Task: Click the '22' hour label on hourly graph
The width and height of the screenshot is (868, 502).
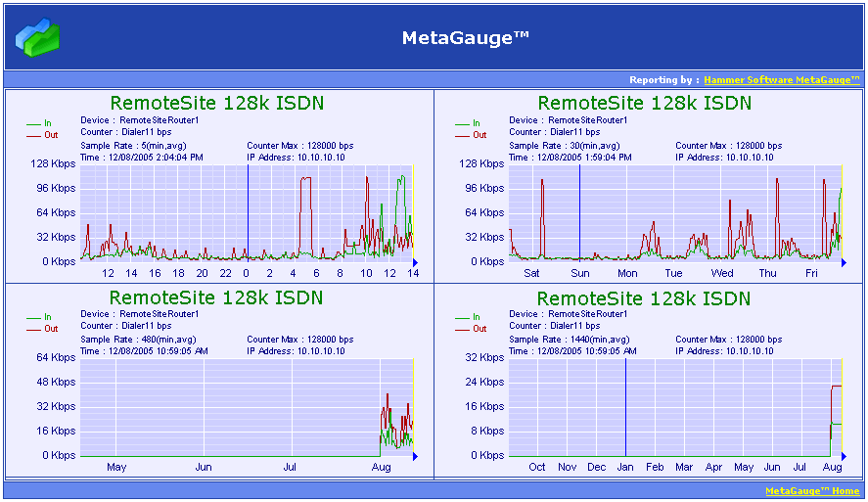Action: pos(225,273)
